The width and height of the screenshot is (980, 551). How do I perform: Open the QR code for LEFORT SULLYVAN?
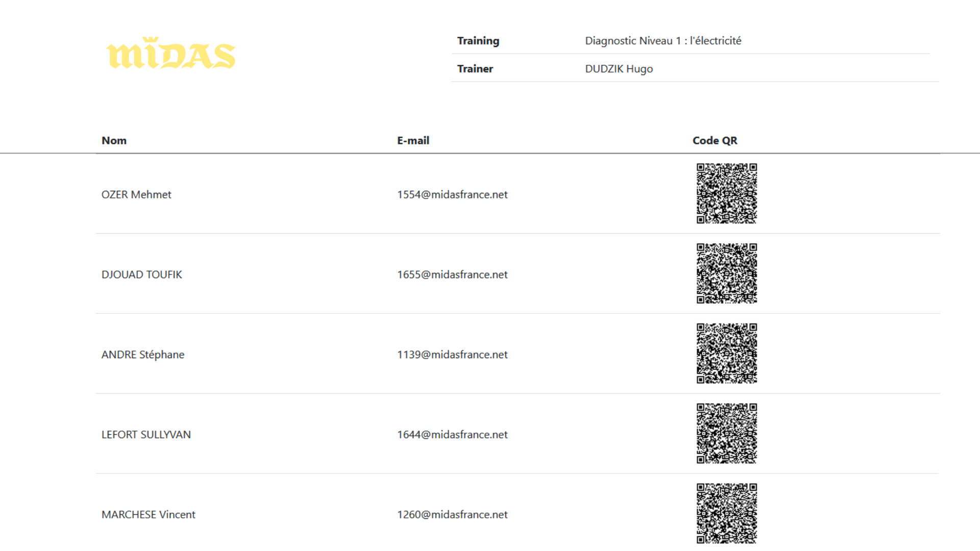click(727, 434)
